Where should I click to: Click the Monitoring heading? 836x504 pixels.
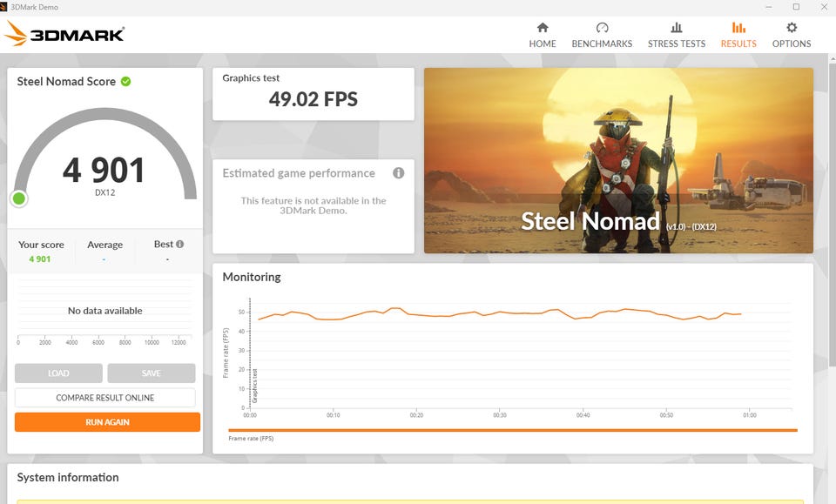tap(252, 277)
